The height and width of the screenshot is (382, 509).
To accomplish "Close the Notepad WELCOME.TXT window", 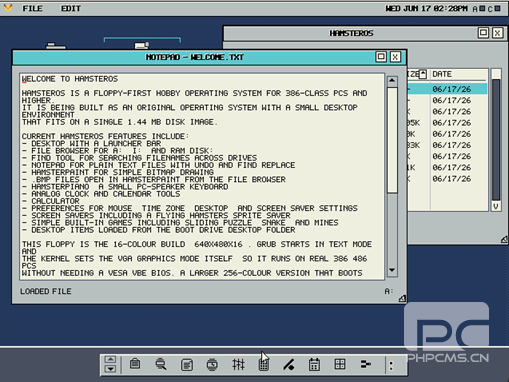I will pos(395,57).
